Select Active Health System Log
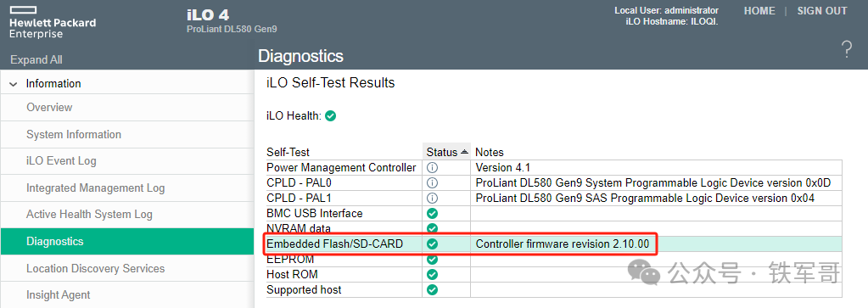This screenshot has width=868, height=308. click(x=89, y=215)
